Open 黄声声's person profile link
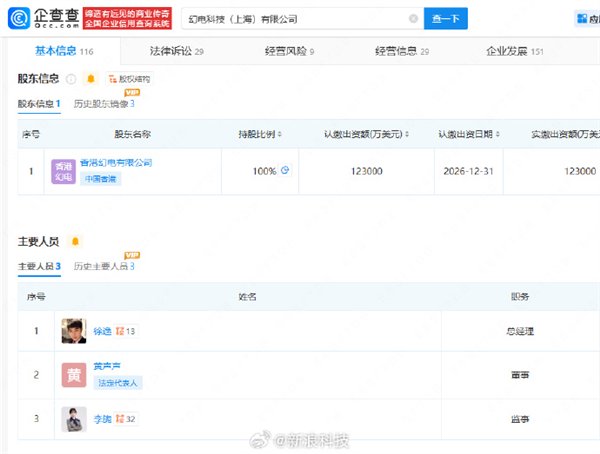 click(x=107, y=366)
